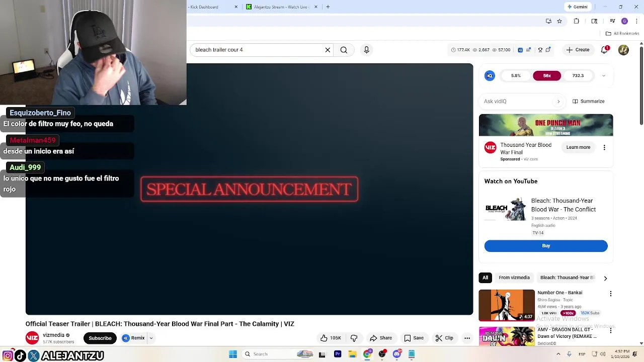The image size is (644, 362).
Task: Open a new browser tab
Action: point(328,7)
